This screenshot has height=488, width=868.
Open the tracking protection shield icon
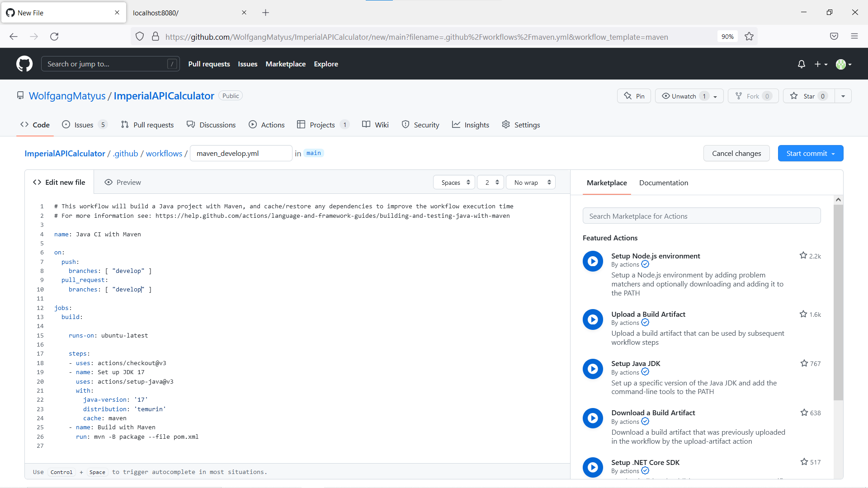click(140, 37)
